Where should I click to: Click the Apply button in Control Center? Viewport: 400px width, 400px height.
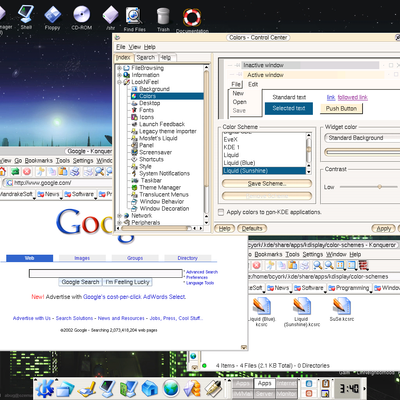(383, 229)
